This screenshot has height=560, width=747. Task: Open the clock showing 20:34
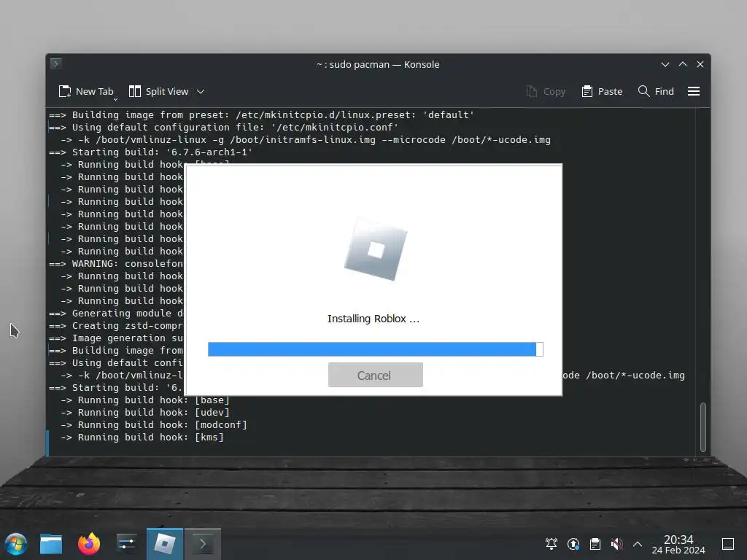pos(678,539)
